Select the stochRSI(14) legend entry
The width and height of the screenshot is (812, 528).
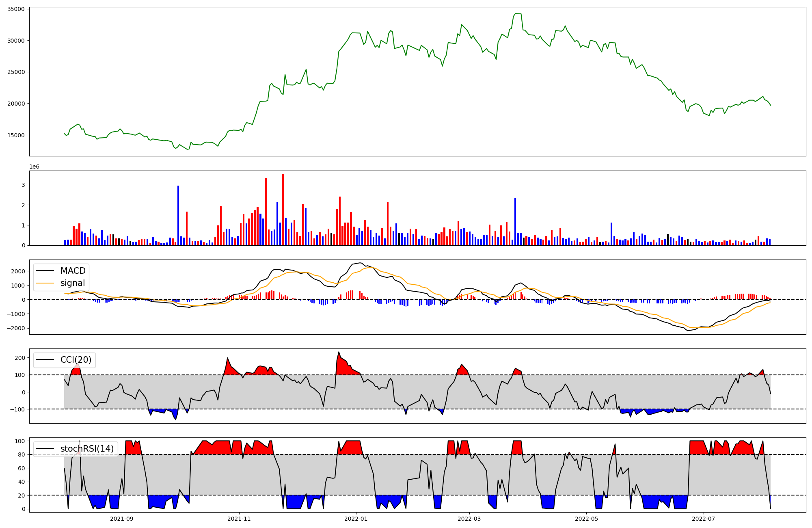coord(87,449)
